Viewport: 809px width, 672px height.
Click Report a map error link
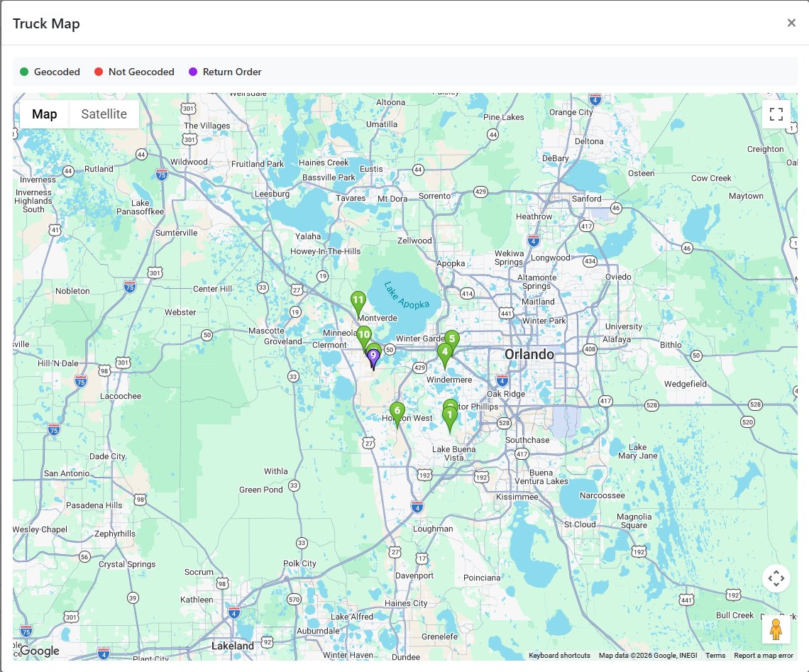[x=763, y=656]
